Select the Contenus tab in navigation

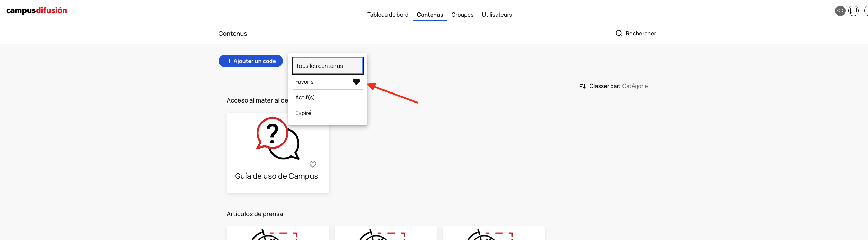pyautogui.click(x=430, y=15)
